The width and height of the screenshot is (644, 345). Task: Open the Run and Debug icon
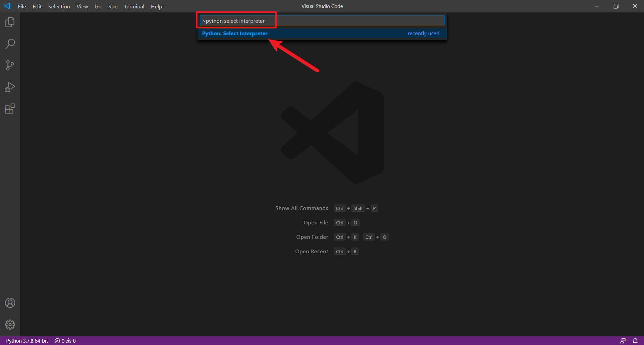click(x=10, y=87)
